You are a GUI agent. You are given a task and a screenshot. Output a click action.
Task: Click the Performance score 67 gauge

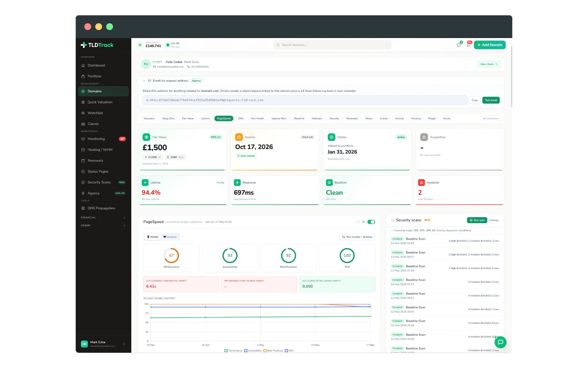click(x=171, y=255)
